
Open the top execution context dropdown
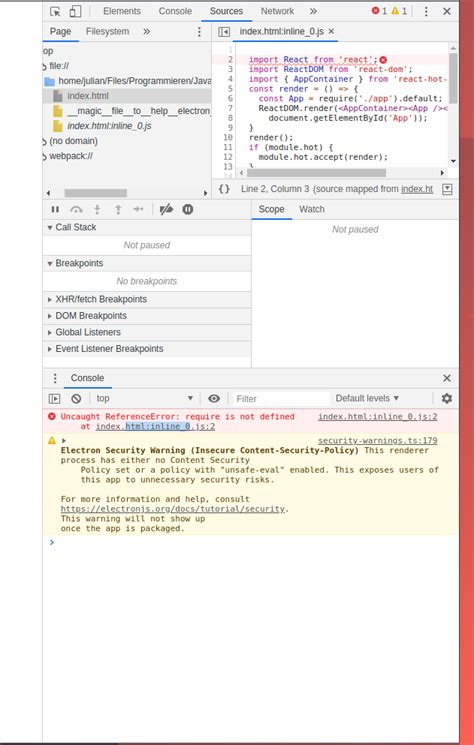144,399
